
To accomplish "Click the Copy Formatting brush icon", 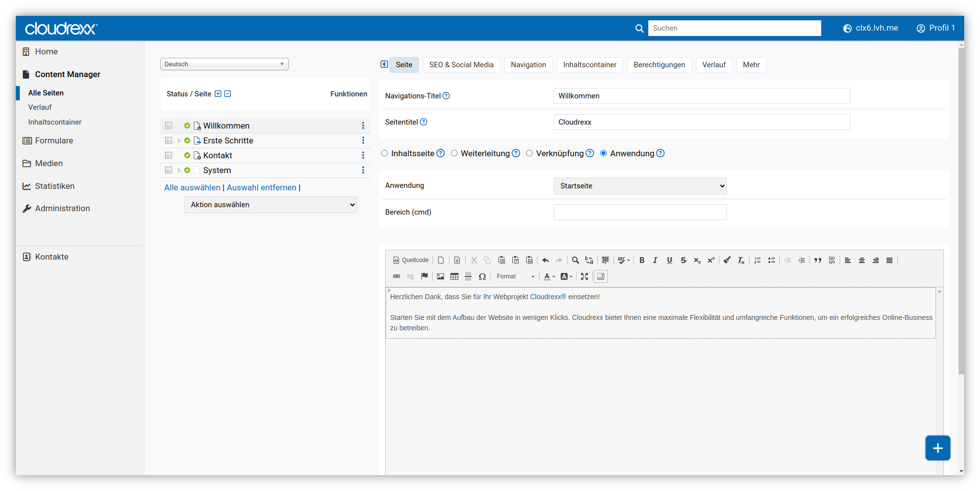I will tap(727, 260).
